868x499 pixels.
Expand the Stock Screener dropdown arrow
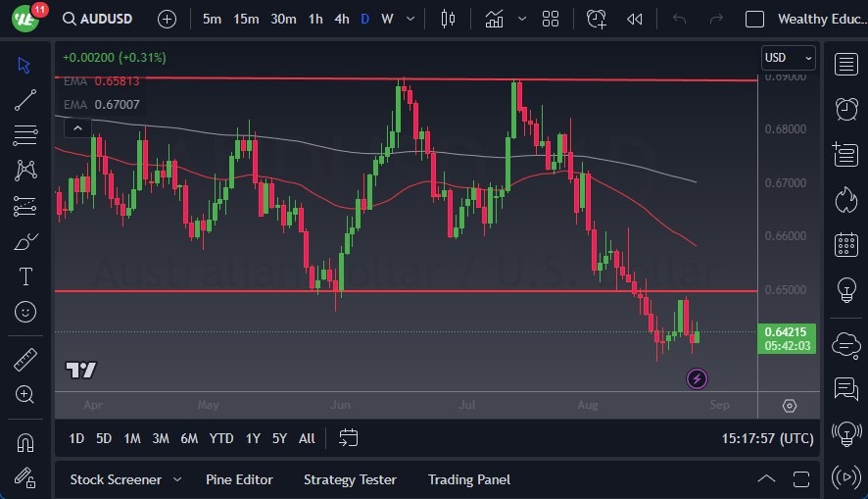click(x=177, y=479)
